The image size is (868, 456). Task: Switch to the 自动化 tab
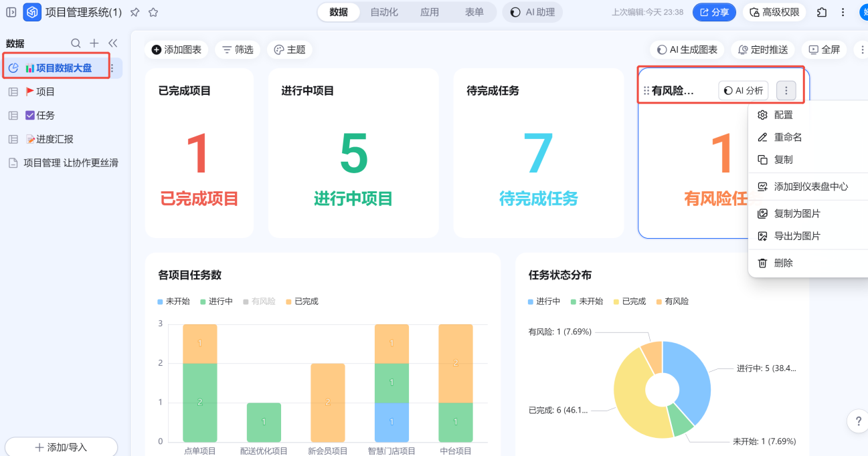[384, 12]
